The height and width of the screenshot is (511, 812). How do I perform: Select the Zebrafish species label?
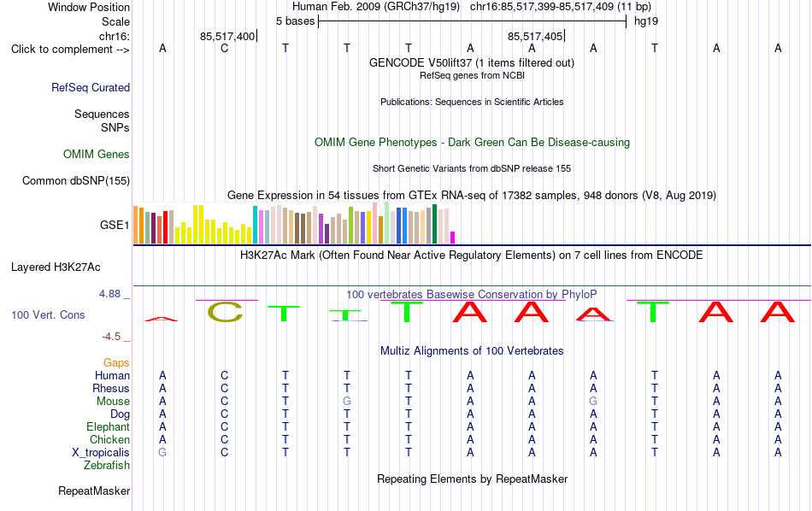click(107, 466)
